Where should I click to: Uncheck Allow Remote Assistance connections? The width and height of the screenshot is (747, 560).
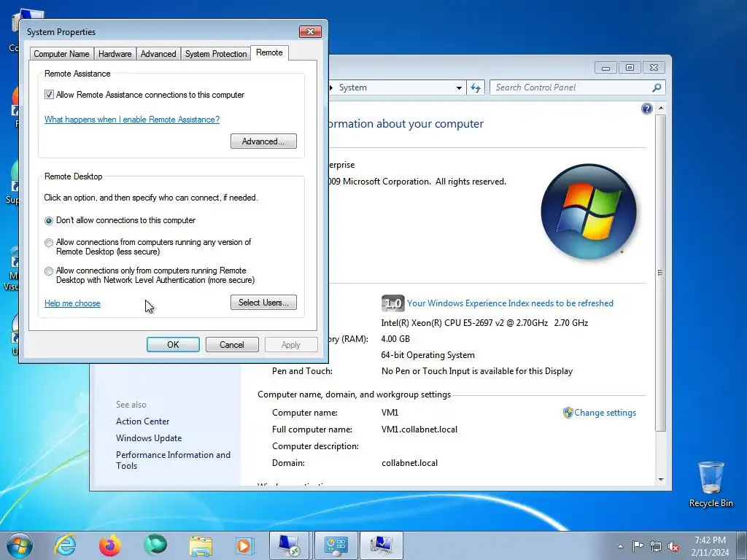tap(49, 95)
